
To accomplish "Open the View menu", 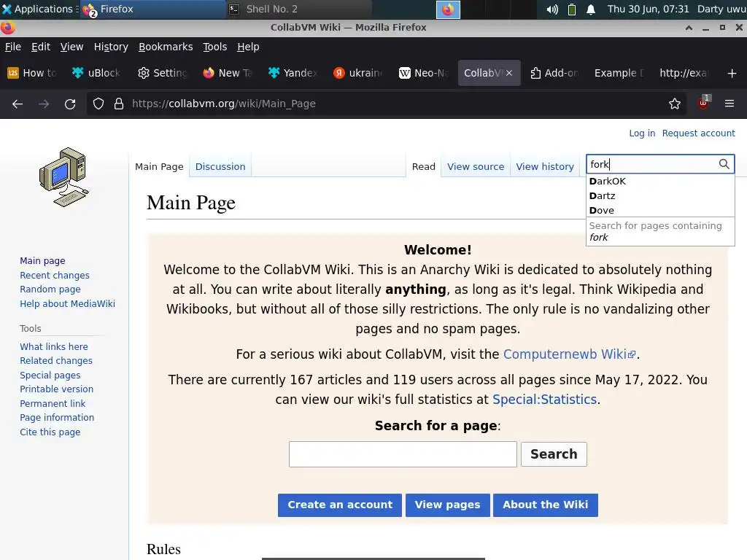I will 71,47.
